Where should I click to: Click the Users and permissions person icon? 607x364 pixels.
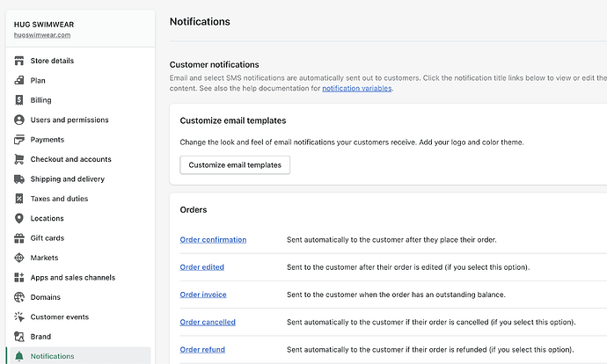coord(19,120)
